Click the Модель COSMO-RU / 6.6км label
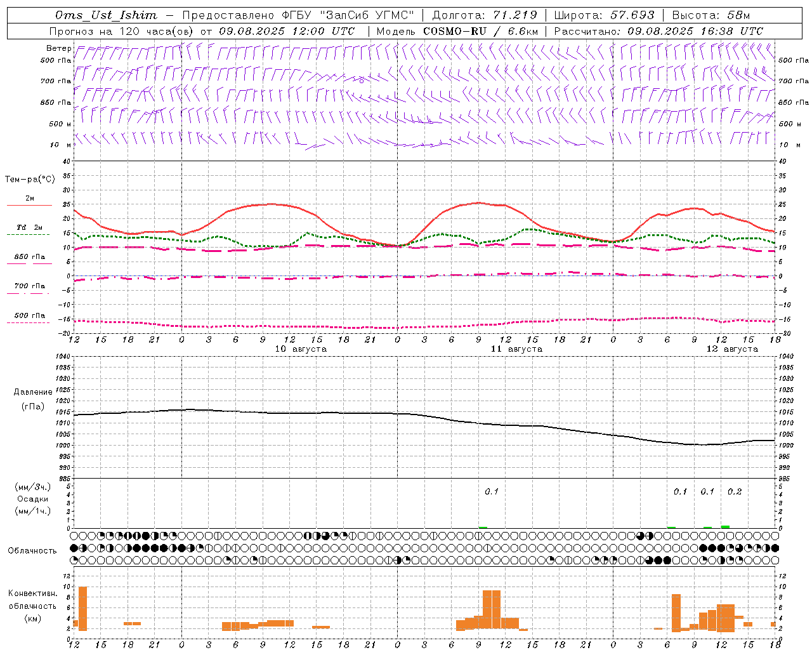 (457, 31)
